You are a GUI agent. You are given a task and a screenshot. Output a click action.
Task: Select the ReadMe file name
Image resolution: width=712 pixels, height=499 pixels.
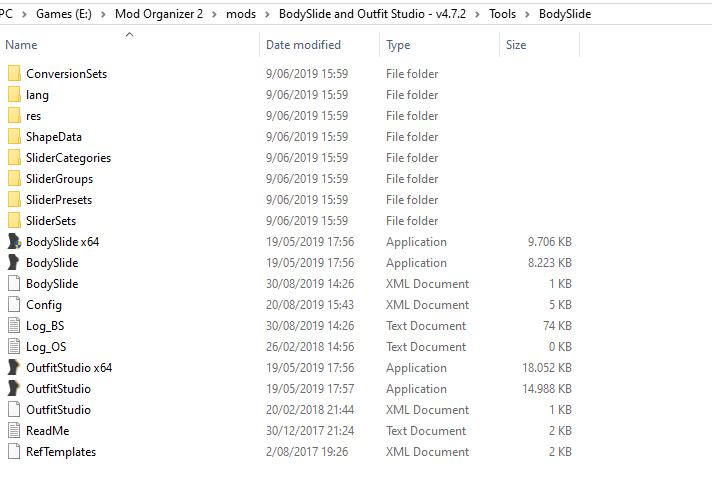click(x=48, y=430)
